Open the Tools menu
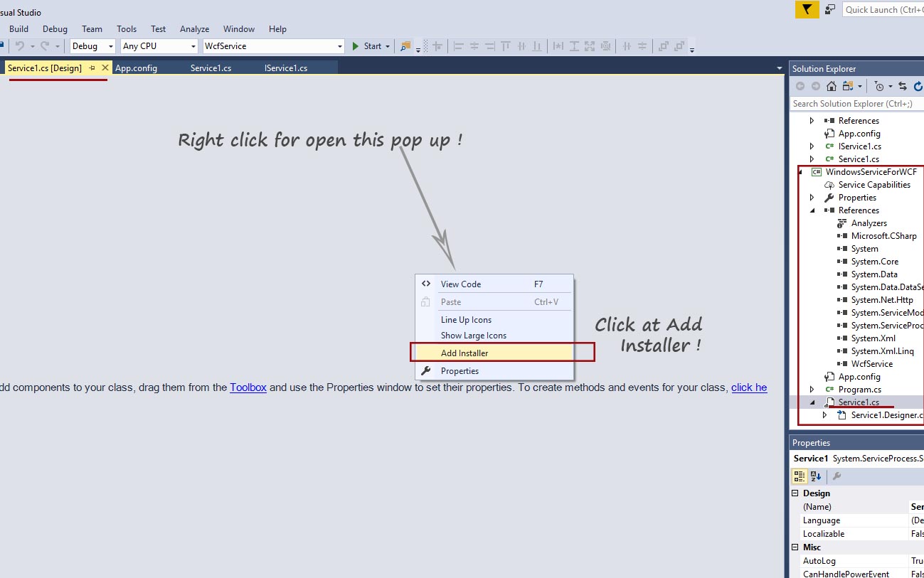The width and height of the screenshot is (924, 578). (x=127, y=29)
